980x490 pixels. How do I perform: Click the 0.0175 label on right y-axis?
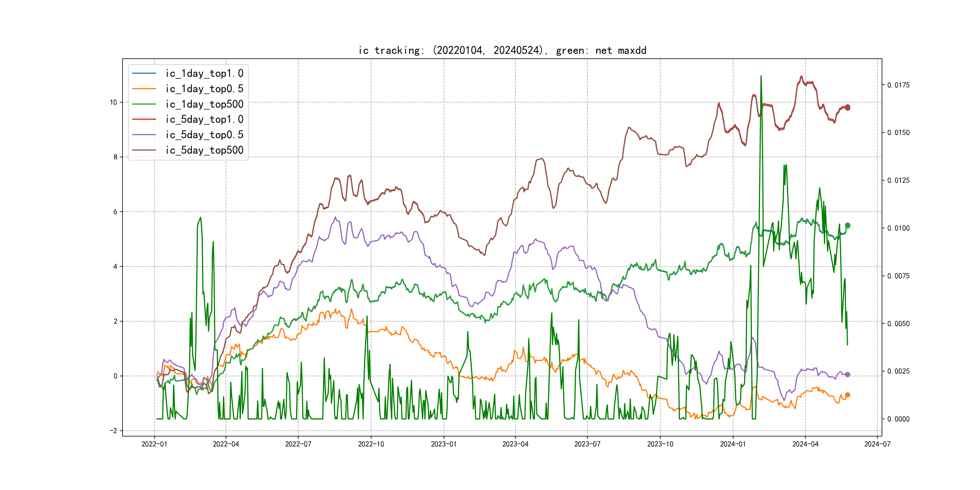pos(898,85)
